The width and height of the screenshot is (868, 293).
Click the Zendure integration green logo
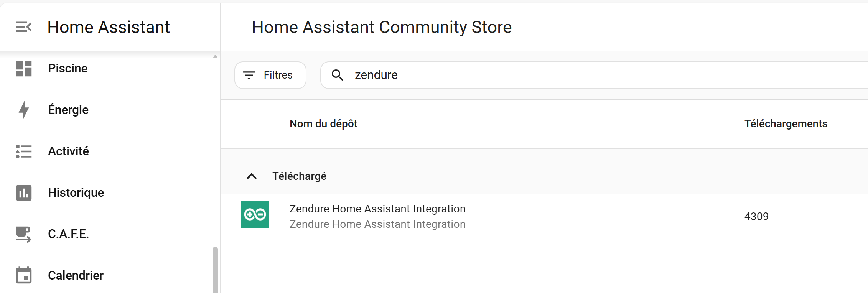point(255,214)
